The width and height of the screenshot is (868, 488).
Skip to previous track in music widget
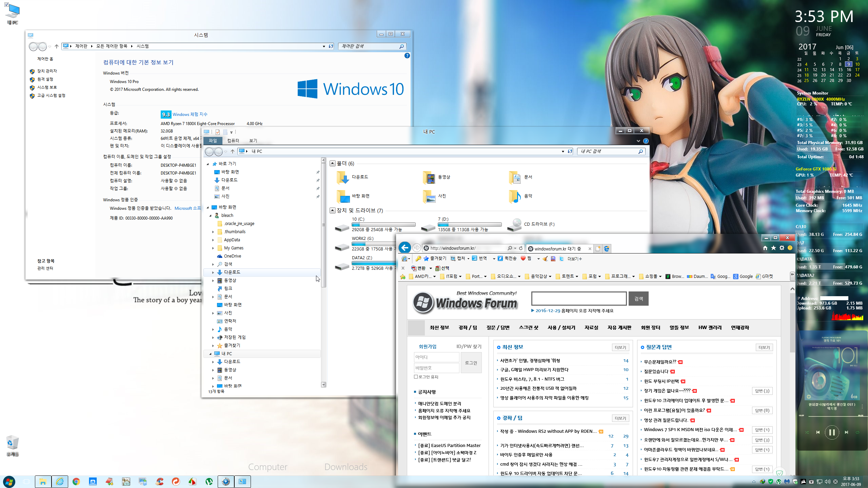tap(818, 432)
